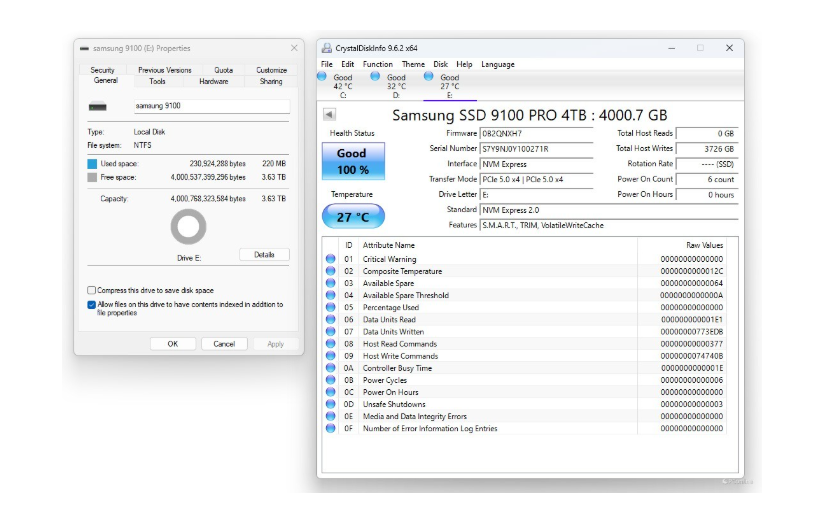Click Cancel in the Properties dialog
The image size is (819, 508).
click(x=224, y=344)
